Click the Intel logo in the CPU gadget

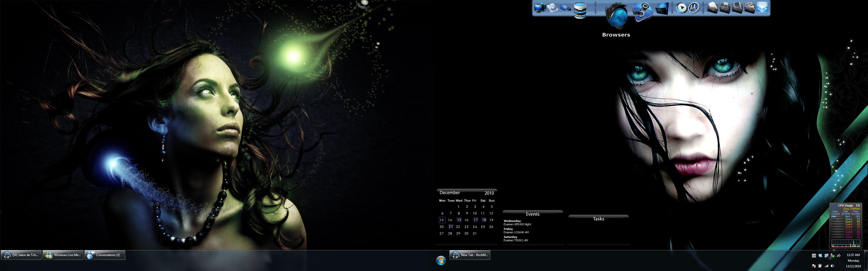coord(834,206)
